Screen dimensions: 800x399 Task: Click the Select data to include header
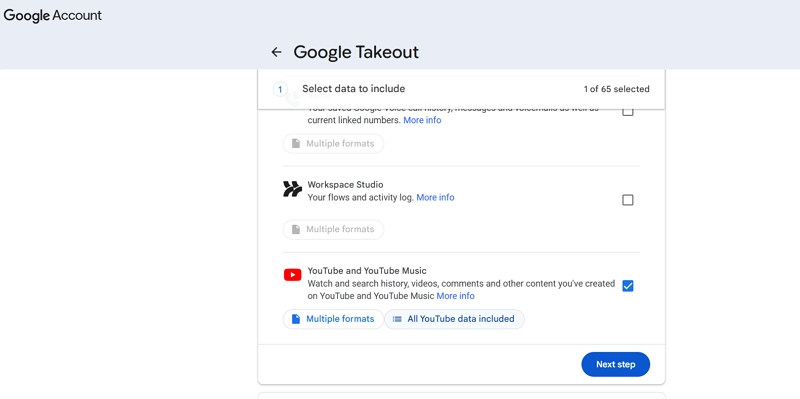pyautogui.click(x=354, y=89)
